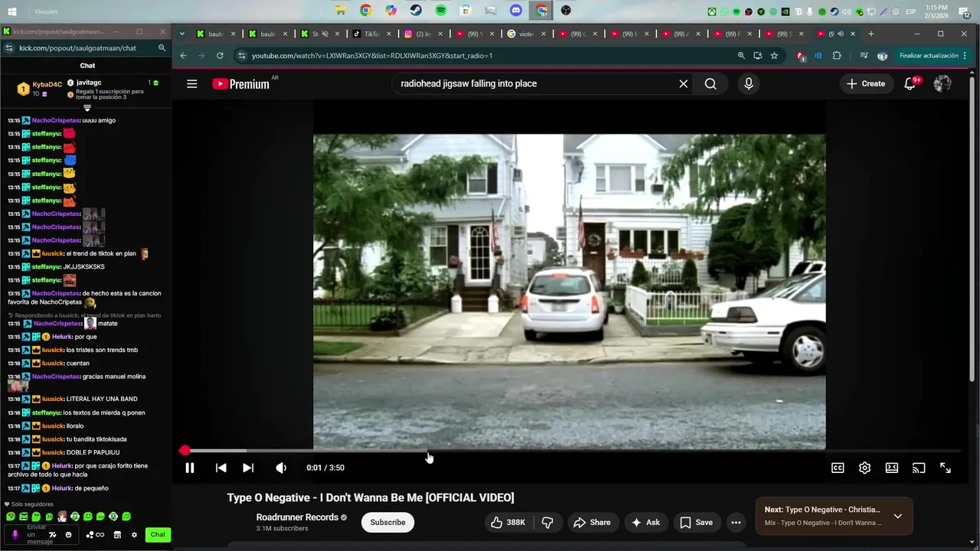Viewport: 980px width, 551px height.
Task: Switch to first Kick 'baulo' tab
Action: pyautogui.click(x=215, y=34)
